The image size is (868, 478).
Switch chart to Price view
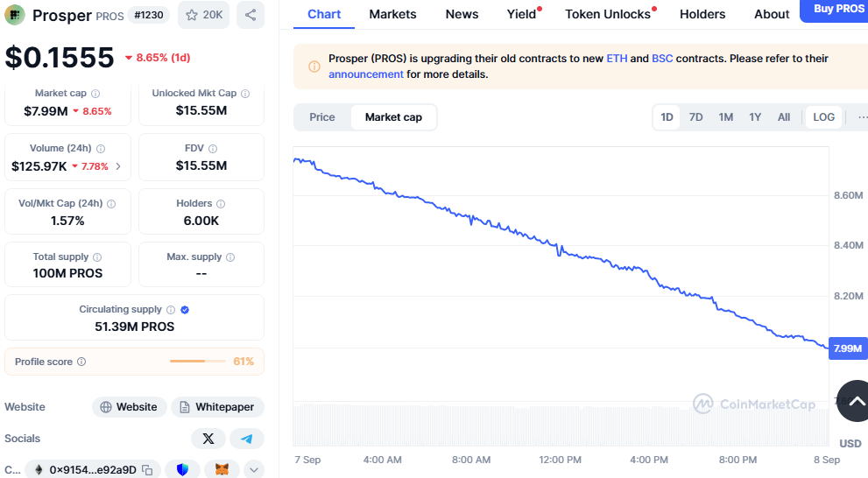[x=322, y=117]
